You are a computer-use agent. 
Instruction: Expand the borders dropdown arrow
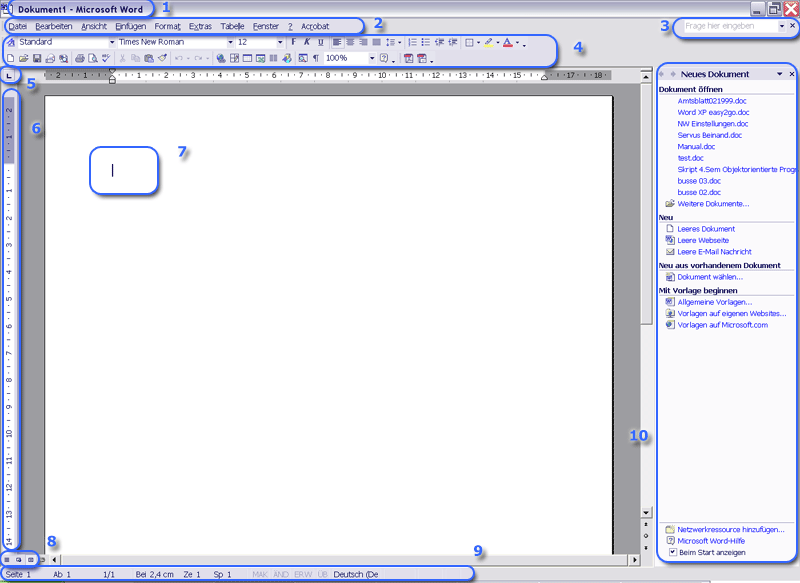pyautogui.click(x=478, y=42)
